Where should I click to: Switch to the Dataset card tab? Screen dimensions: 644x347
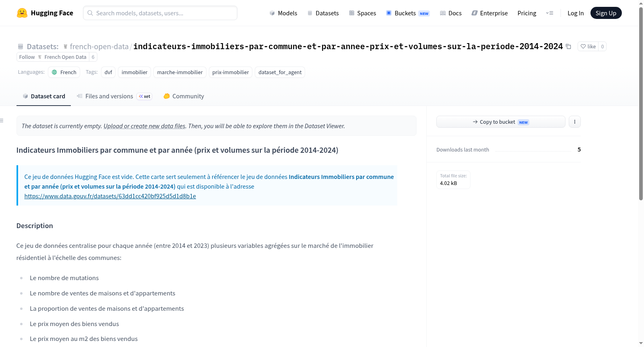point(43,96)
